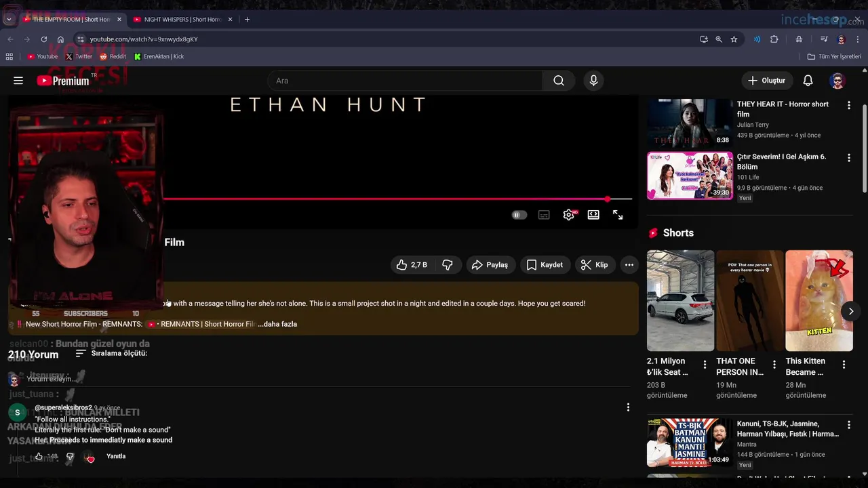The width and height of the screenshot is (868, 488).
Task: Open @superaleksibros2 channel name
Action: coord(63,408)
